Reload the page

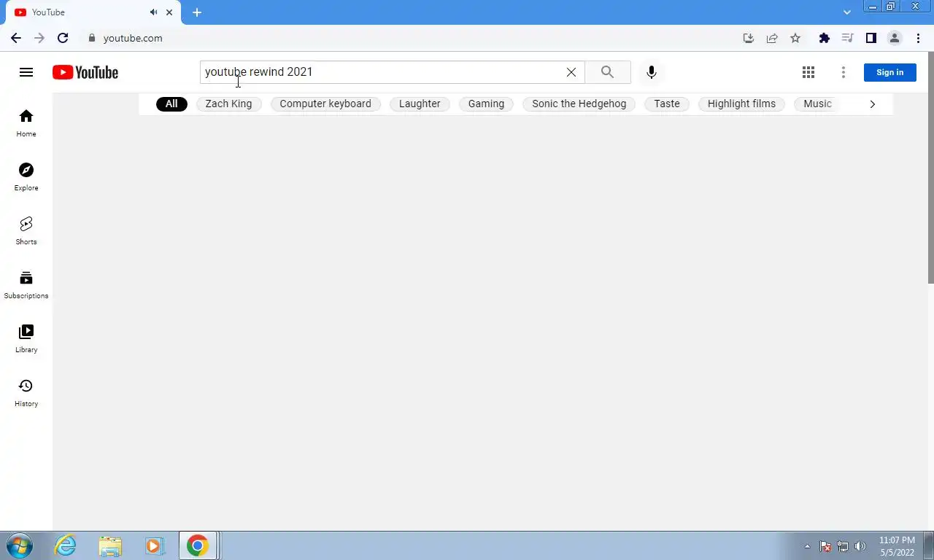click(x=63, y=38)
